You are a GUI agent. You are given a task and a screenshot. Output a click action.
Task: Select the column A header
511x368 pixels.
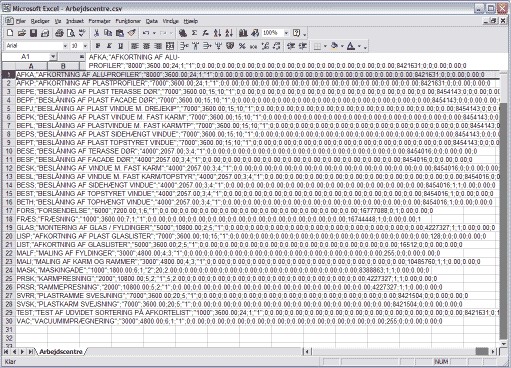pyautogui.click(x=31, y=66)
